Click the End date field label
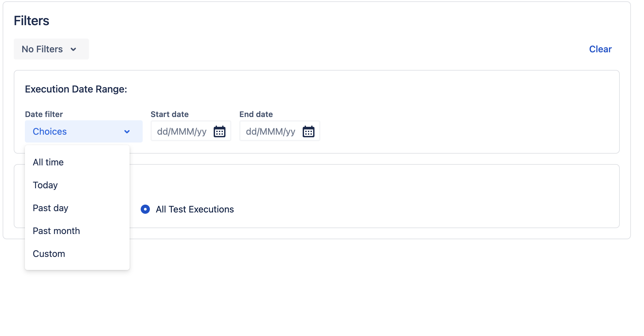 click(256, 114)
